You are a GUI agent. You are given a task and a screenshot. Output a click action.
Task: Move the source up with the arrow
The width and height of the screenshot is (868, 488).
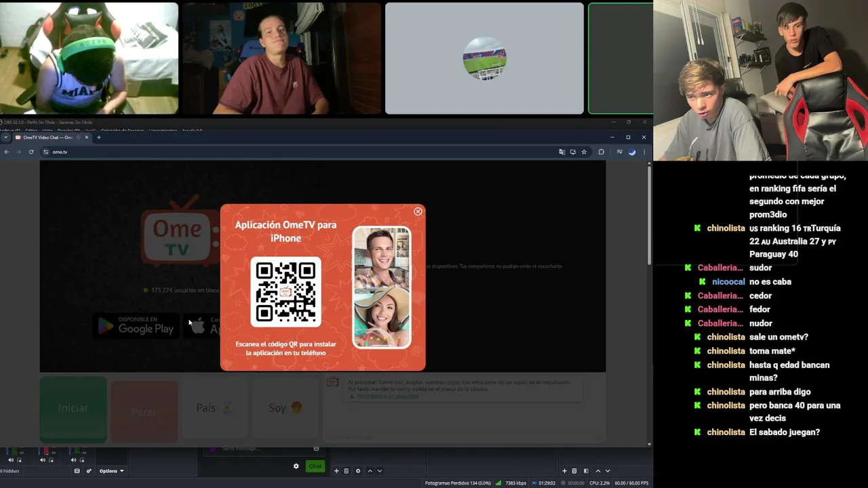(598, 471)
